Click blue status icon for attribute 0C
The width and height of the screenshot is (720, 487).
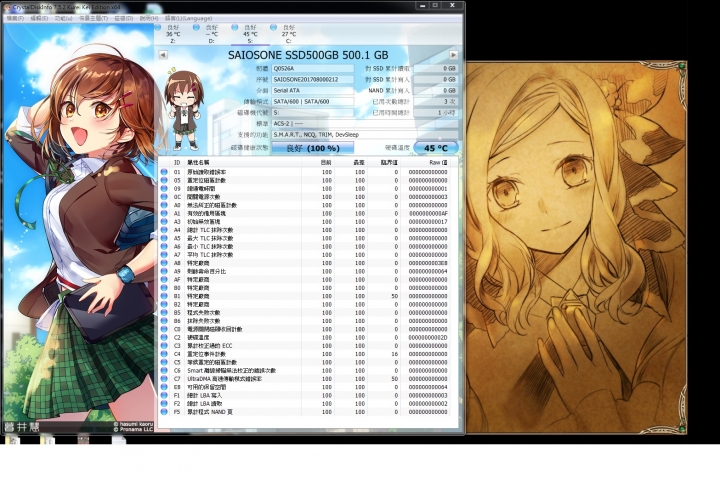pos(164,197)
